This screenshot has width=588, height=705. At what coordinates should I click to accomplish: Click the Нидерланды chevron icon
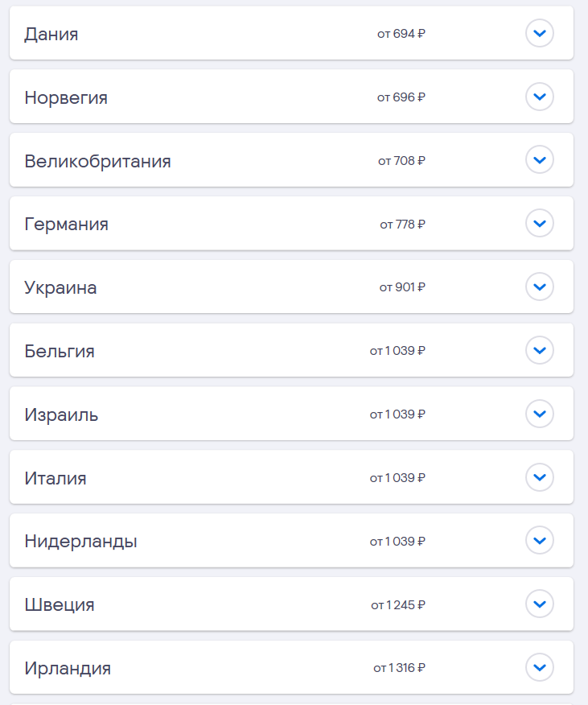(x=539, y=541)
